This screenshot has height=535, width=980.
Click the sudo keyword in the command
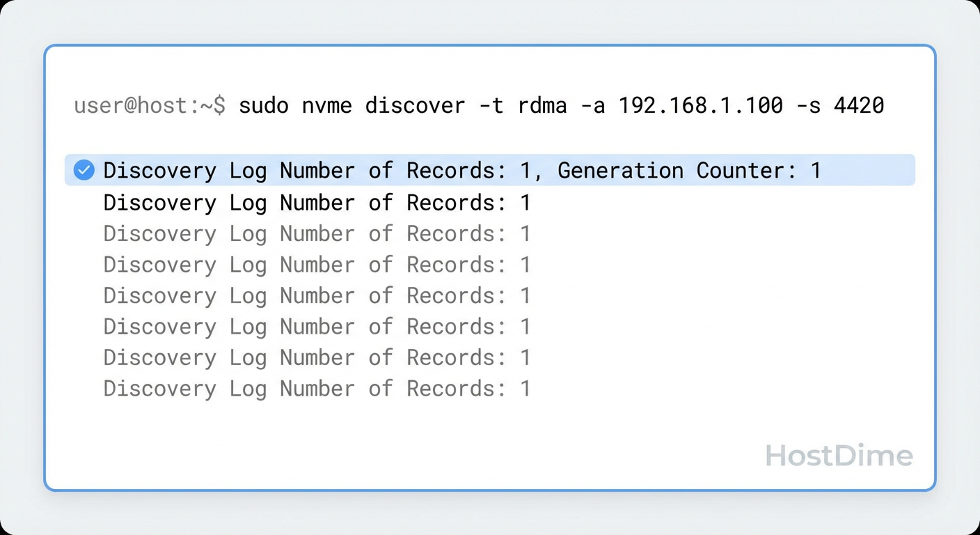[x=263, y=105]
